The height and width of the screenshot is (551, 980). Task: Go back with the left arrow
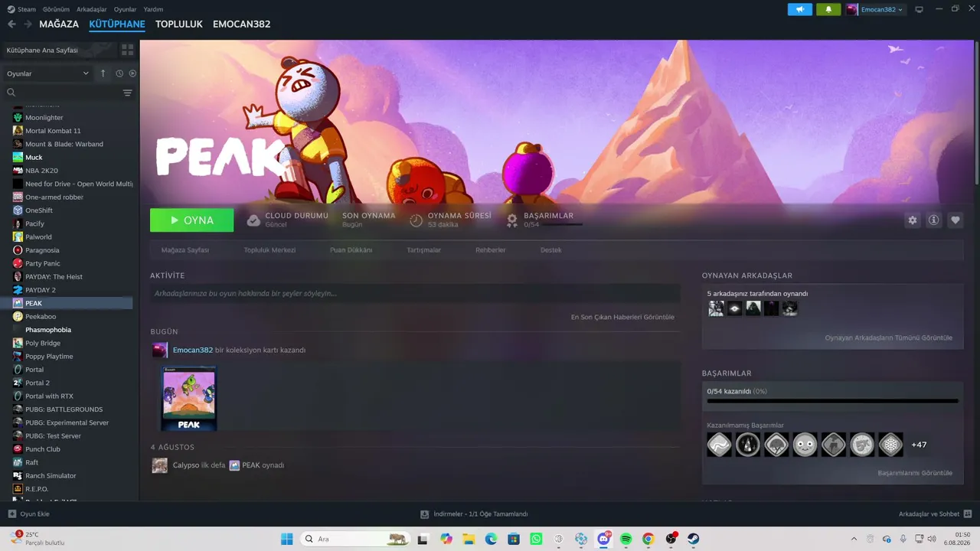coord(11,24)
